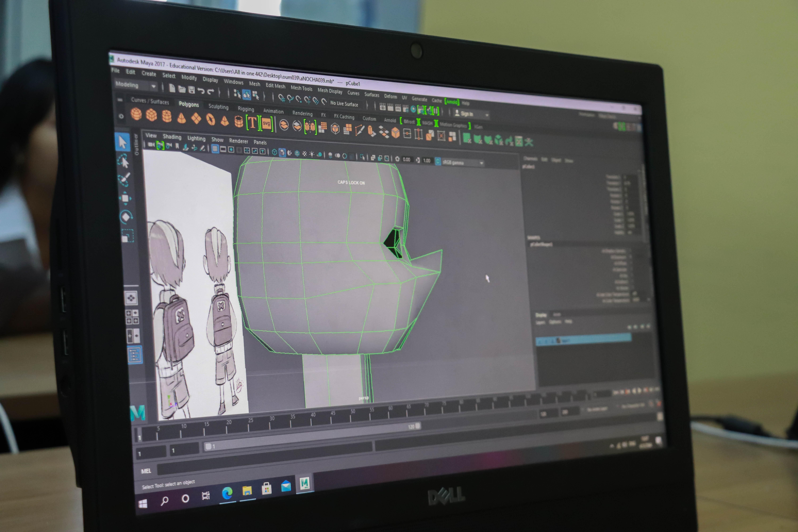
Task: Open the viewport Panels menu
Action: click(x=260, y=142)
